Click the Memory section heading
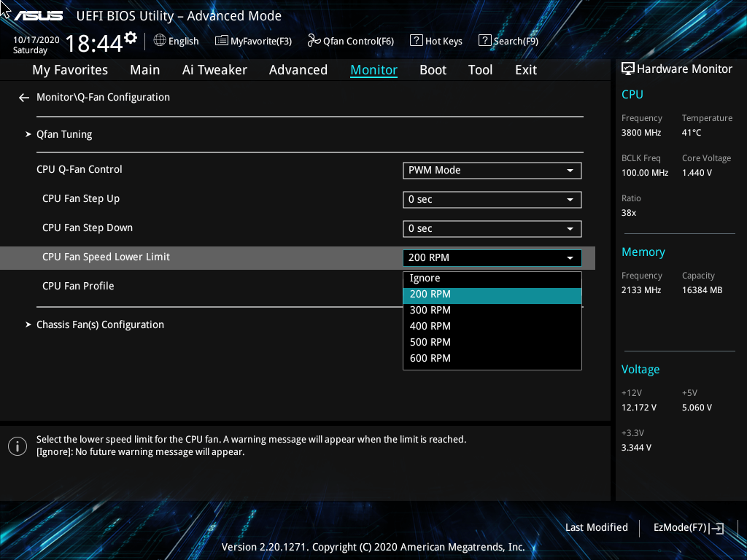 click(643, 252)
